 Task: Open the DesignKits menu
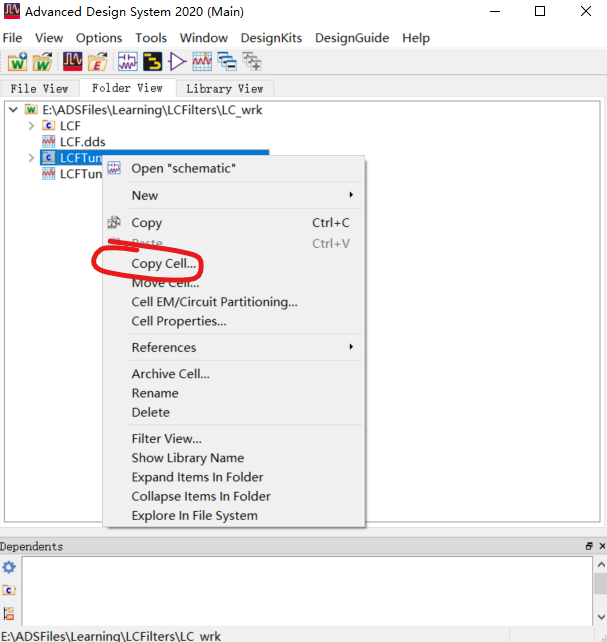click(271, 38)
